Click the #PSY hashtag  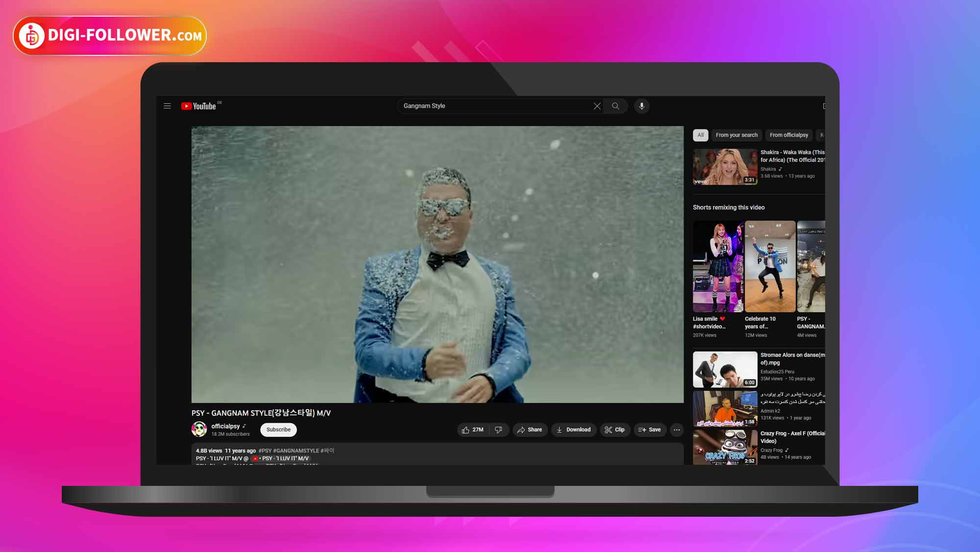pos(265,451)
